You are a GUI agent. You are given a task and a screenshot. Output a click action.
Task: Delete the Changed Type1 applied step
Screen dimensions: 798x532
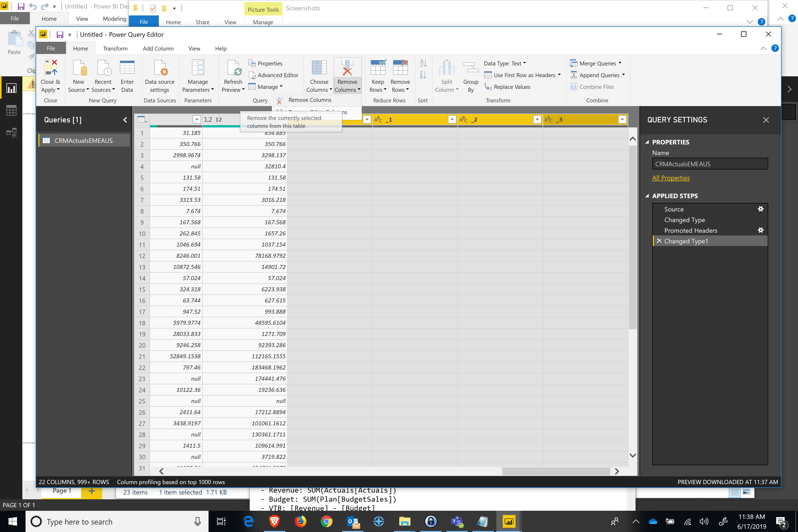click(x=659, y=241)
